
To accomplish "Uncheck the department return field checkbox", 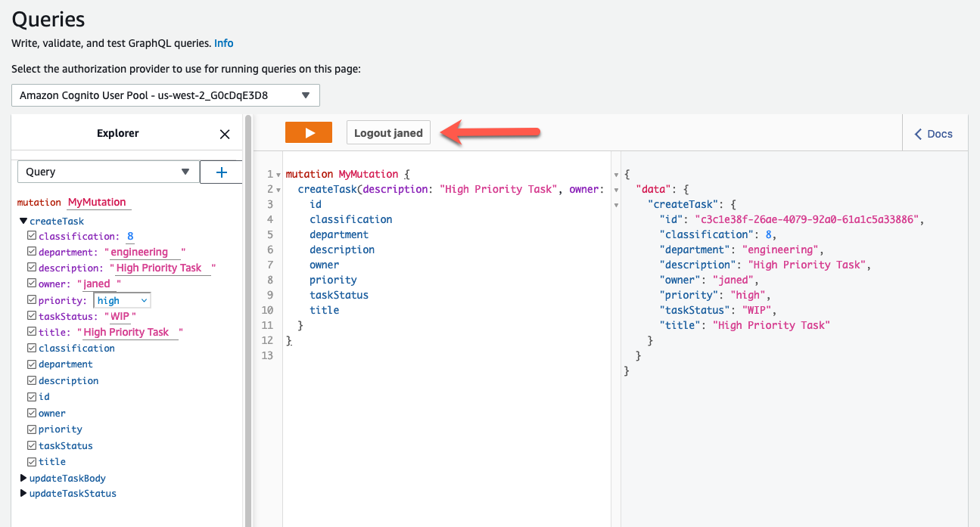I will pyautogui.click(x=32, y=364).
